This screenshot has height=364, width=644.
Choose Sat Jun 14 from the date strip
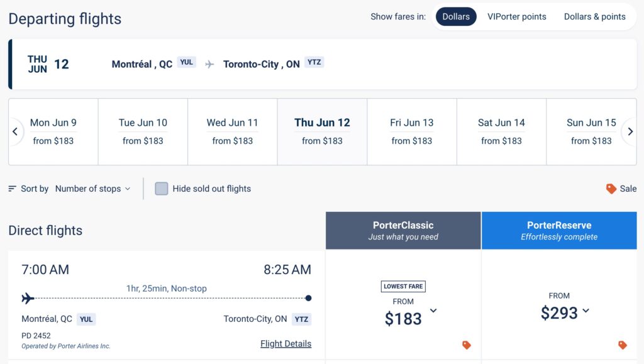point(501,131)
